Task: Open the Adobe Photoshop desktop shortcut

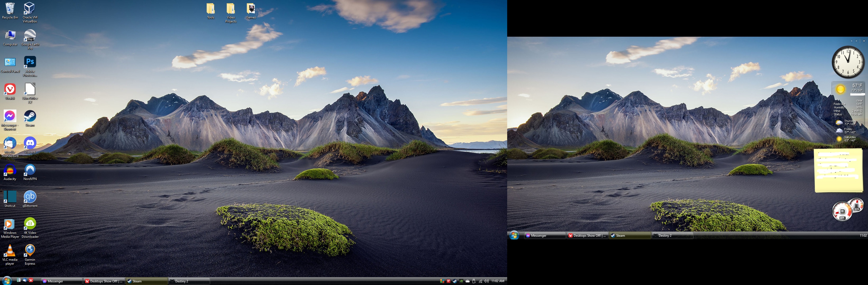Action: (30, 62)
